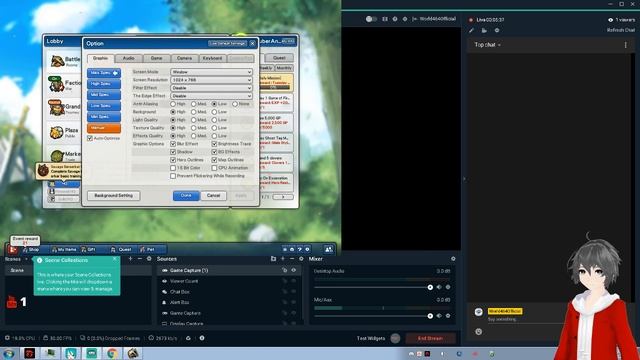Click the info icon in status bar
This screenshot has height=360, width=640.
[202, 338]
